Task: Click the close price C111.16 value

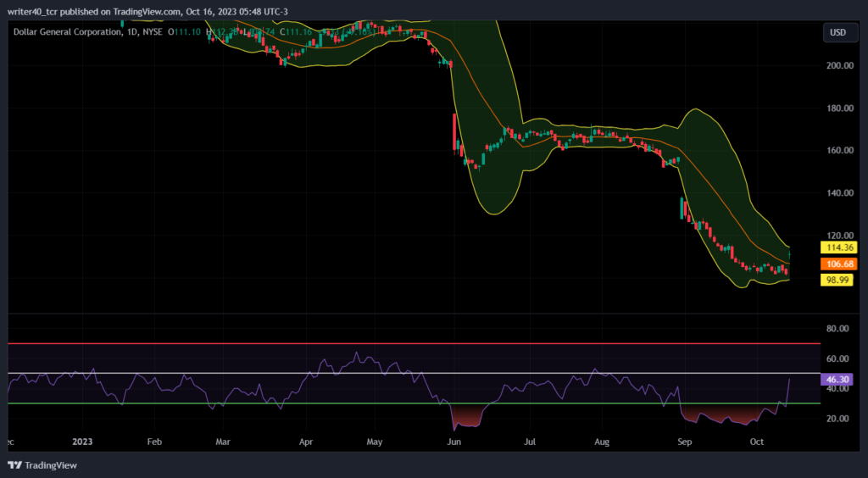Action: coord(296,32)
